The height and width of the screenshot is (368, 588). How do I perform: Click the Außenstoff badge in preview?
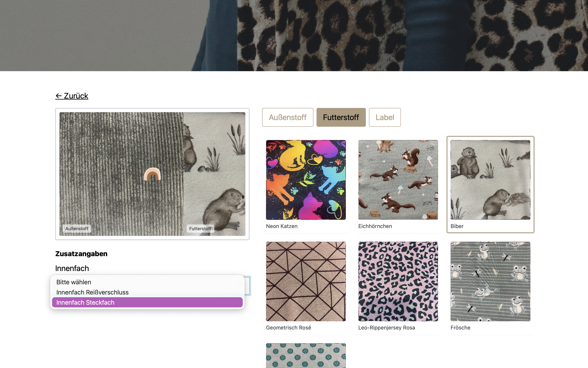(77, 229)
